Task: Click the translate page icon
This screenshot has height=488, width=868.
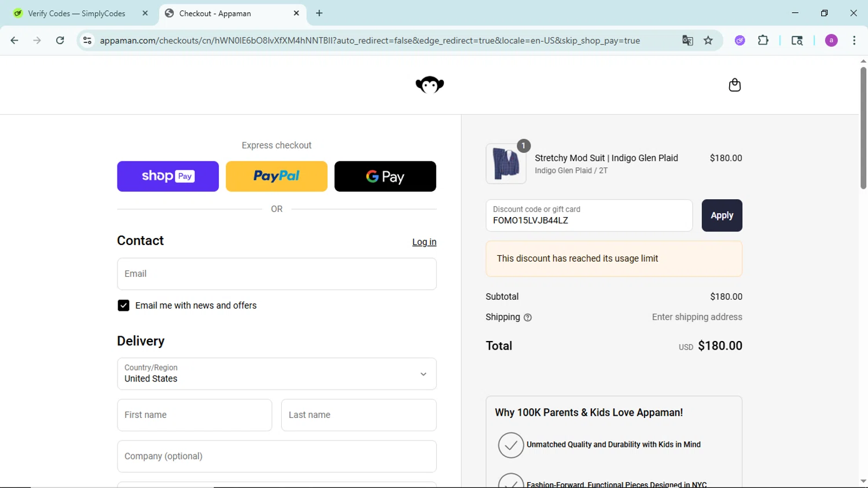Action: pos(687,41)
